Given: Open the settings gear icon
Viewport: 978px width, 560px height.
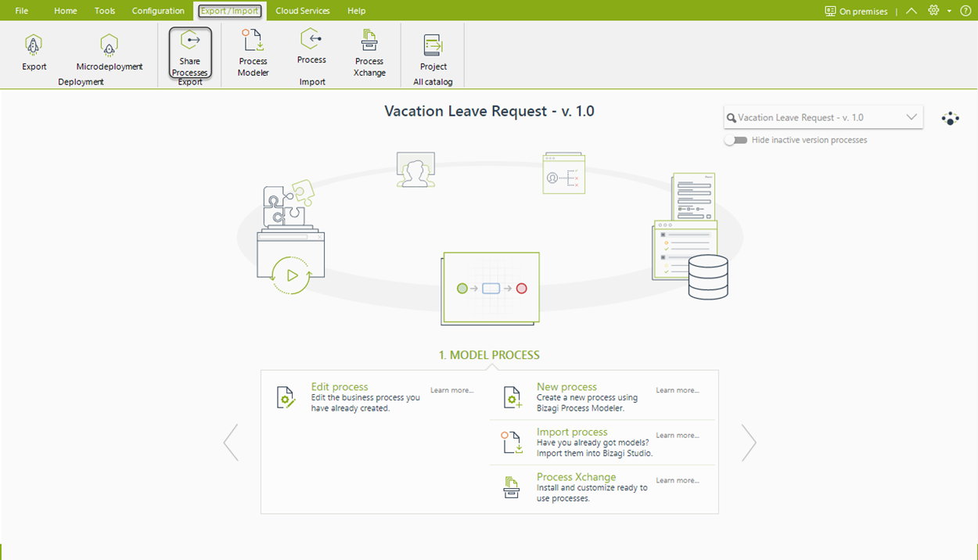Looking at the screenshot, I should tap(933, 11).
